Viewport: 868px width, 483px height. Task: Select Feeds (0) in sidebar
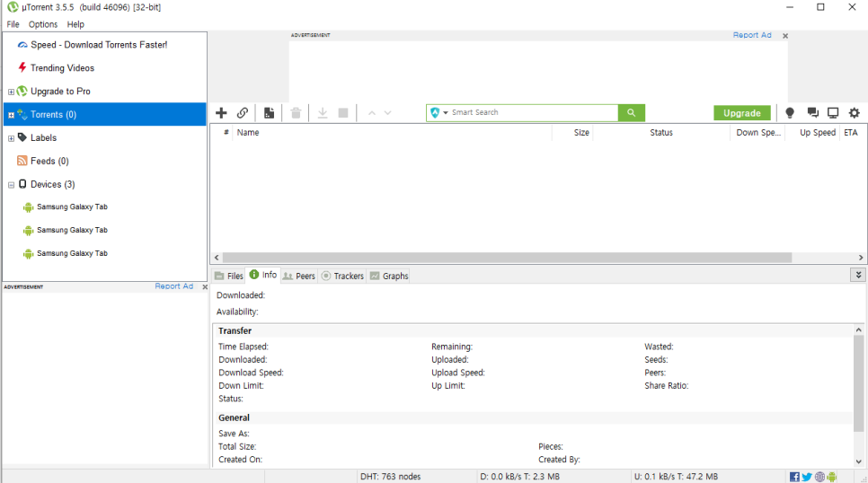pyautogui.click(x=49, y=161)
